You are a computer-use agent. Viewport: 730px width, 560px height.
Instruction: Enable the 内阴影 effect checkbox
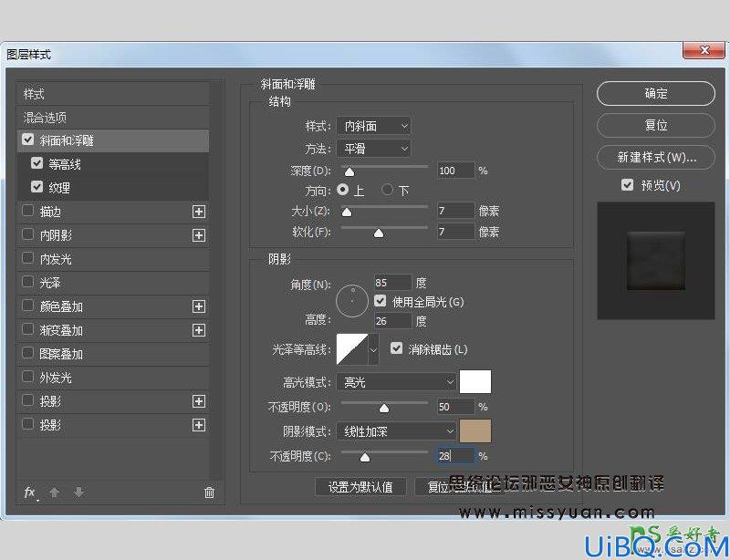28,234
